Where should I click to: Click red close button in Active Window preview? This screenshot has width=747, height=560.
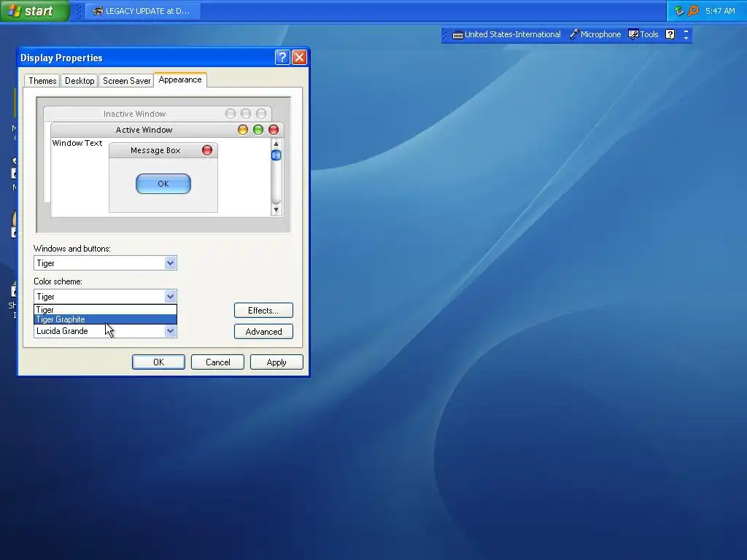pyautogui.click(x=274, y=130)
